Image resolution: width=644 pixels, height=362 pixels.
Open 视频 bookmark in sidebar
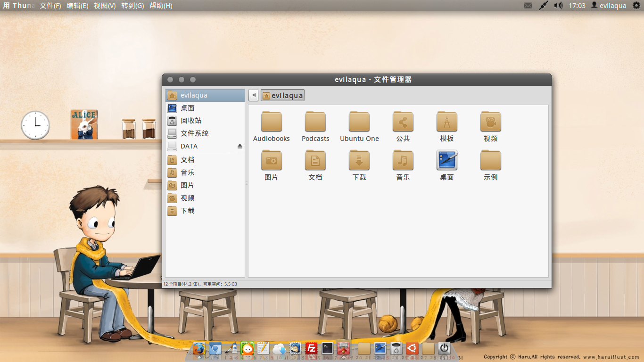point(205,198)
